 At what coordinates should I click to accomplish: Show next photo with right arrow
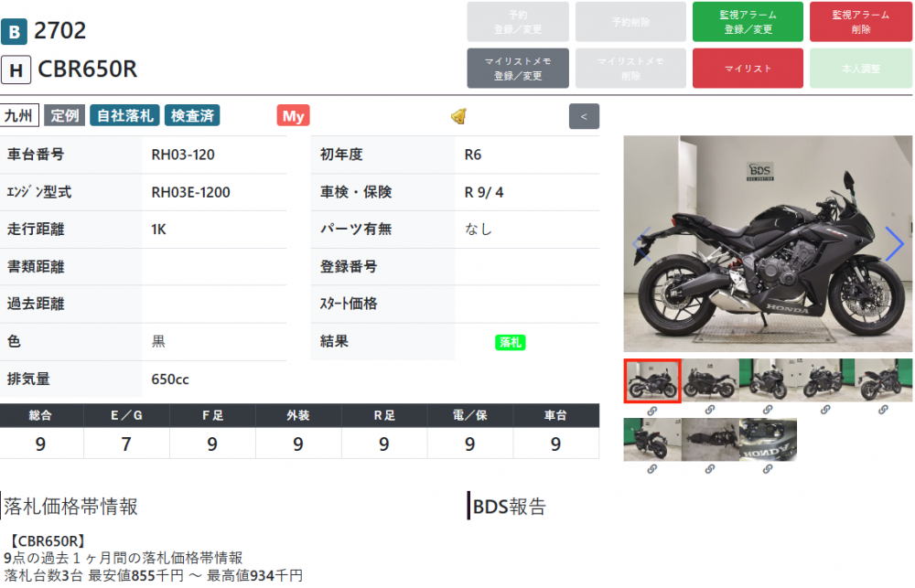pyautogui.click(x=893, y=243)
